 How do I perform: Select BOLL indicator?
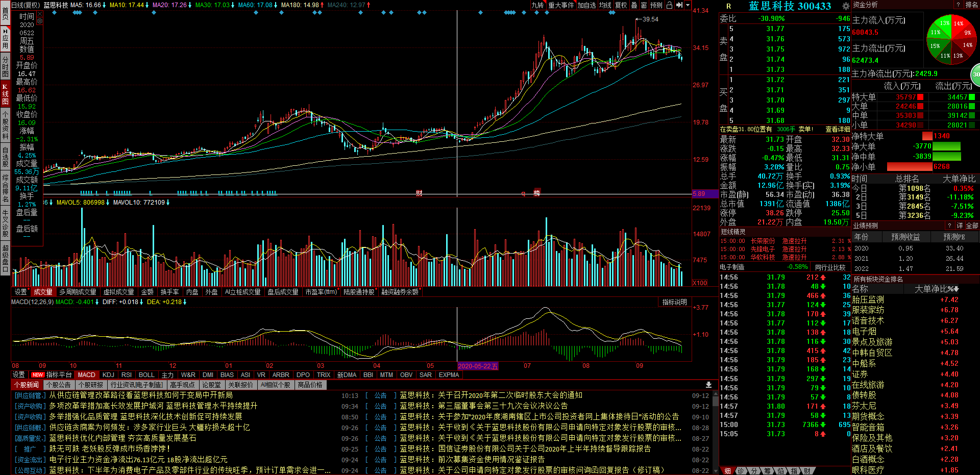146,374
